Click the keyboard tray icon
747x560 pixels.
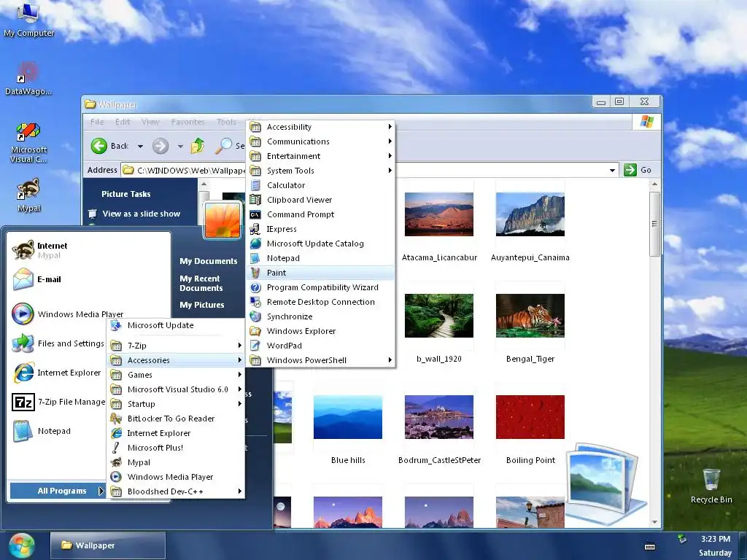coord(650,546)
